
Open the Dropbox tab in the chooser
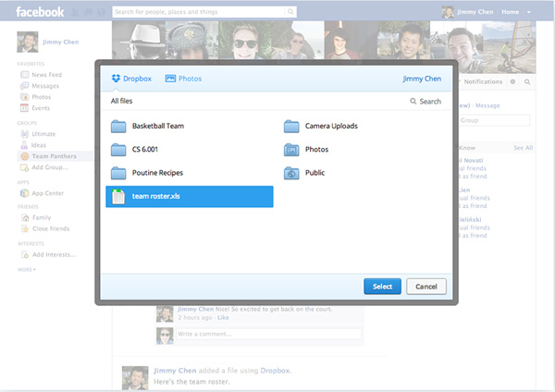point(131,79)
